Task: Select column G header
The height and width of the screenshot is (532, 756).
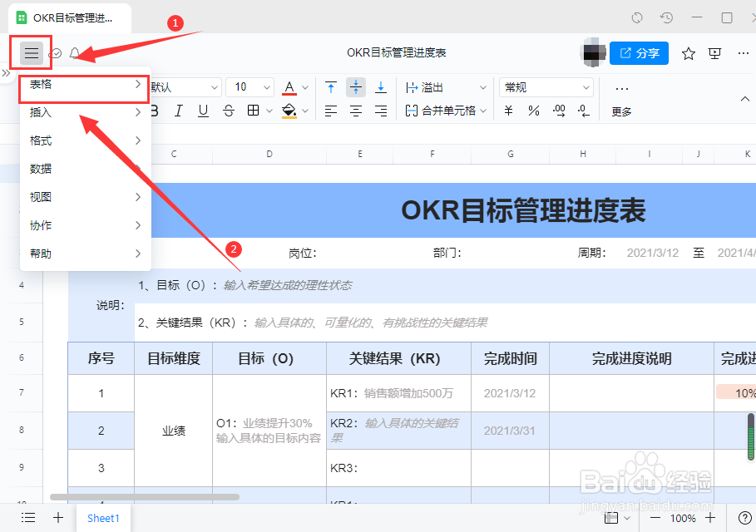Action: [510, 155]
